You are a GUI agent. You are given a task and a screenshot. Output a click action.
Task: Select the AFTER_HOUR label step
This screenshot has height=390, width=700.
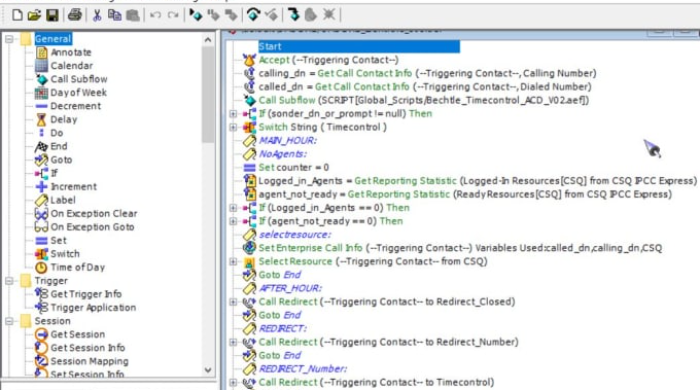coord(290,288)
